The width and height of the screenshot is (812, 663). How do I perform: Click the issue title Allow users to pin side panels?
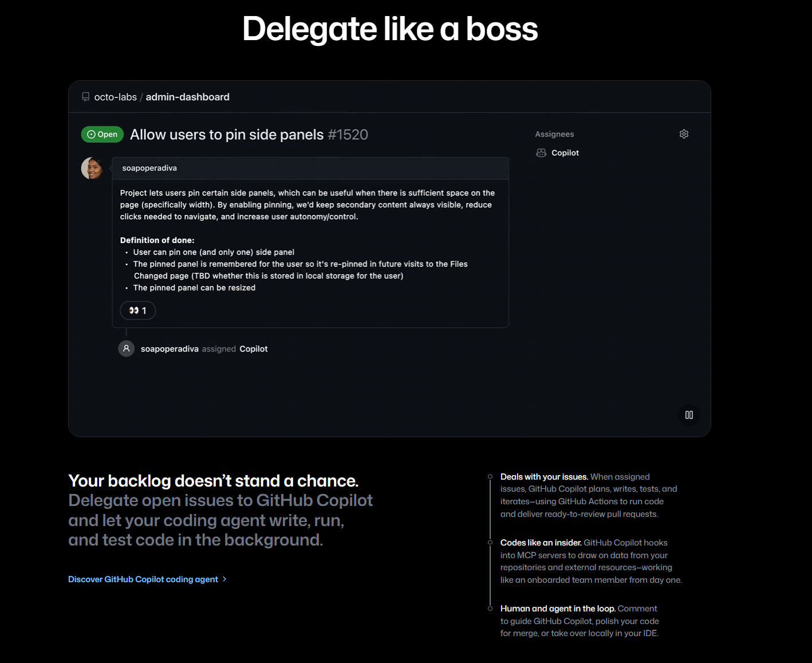[x=227, y=134]
